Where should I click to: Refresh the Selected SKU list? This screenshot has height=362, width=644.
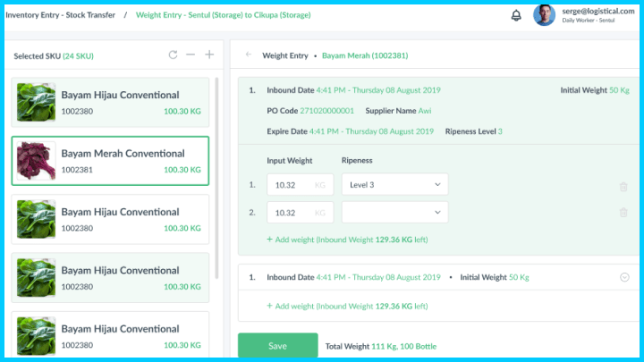point(173,55)
